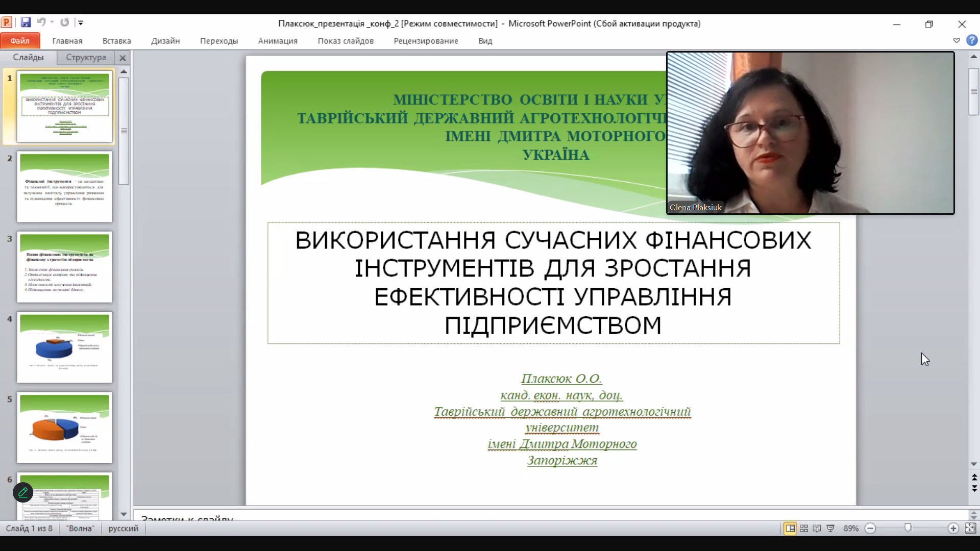The height and width of the screenshot is (551, 980).
Task: Open PowerPoint Help
Action: pos(972,40)
